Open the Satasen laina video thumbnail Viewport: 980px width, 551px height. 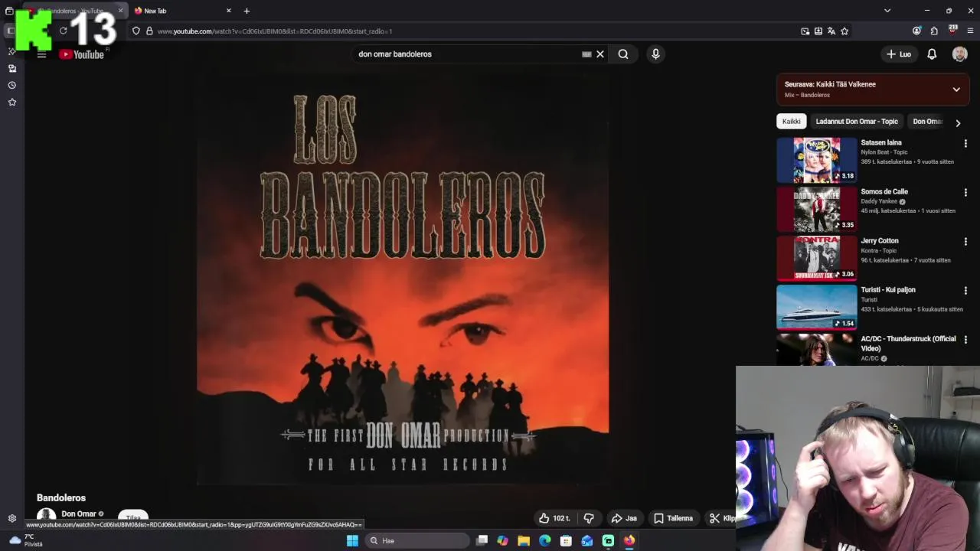[817, 159]
